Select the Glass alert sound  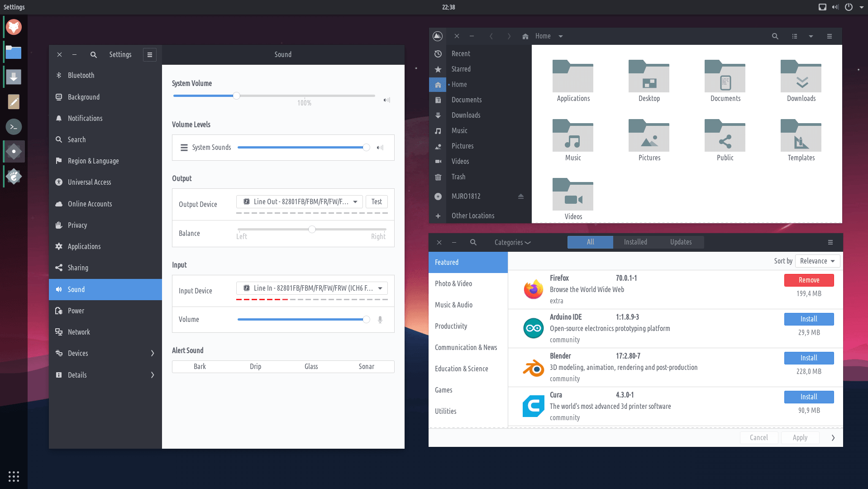311,367
